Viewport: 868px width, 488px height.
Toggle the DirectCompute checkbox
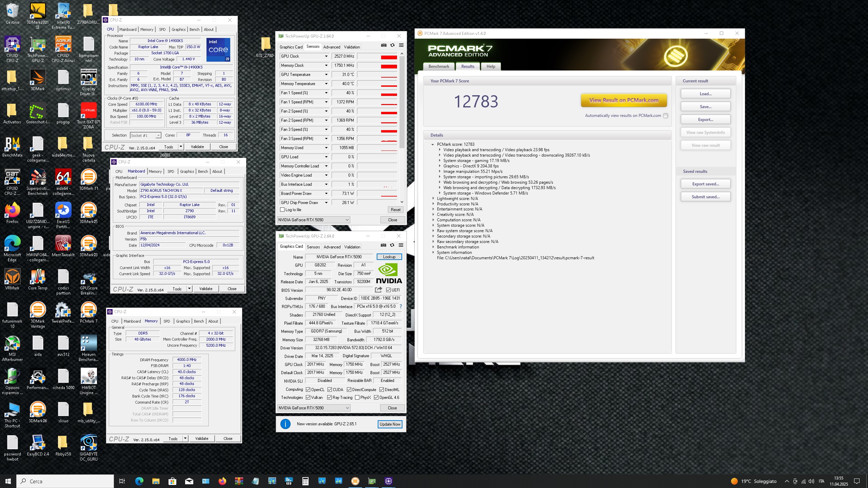[349, 390]
